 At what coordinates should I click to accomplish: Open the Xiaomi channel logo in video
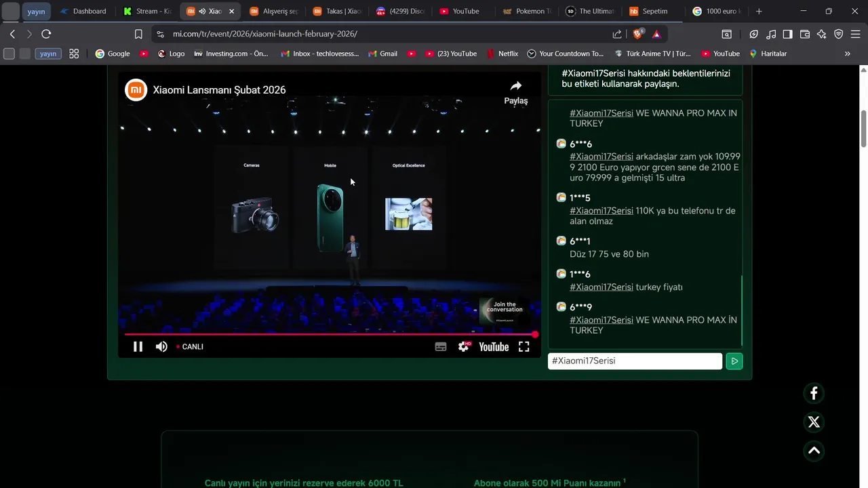pos(136,89)
